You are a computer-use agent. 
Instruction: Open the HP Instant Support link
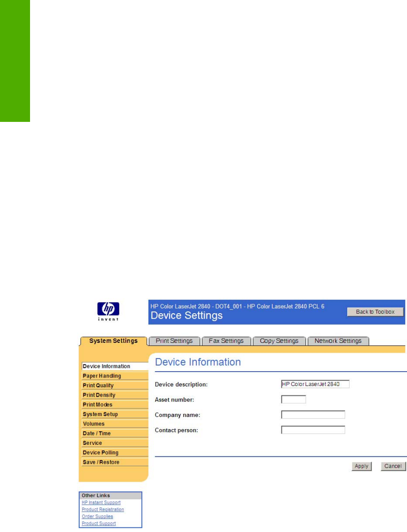[x=101, y=503]
